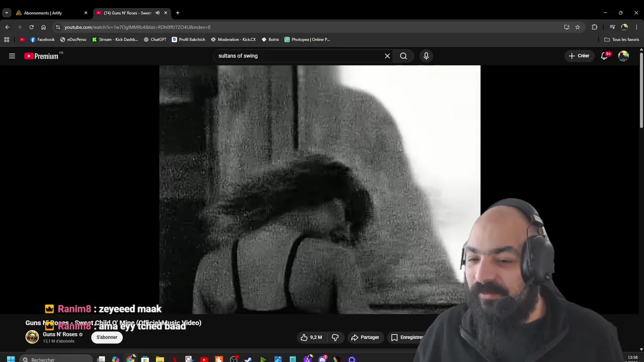This screenshot has height=362, width=644.
Task: Open Discord from the taskbar
Action: [323, 359]
